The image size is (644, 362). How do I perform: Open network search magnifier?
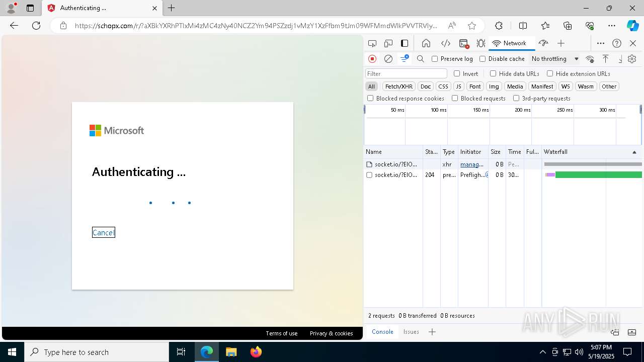point(421,59)
